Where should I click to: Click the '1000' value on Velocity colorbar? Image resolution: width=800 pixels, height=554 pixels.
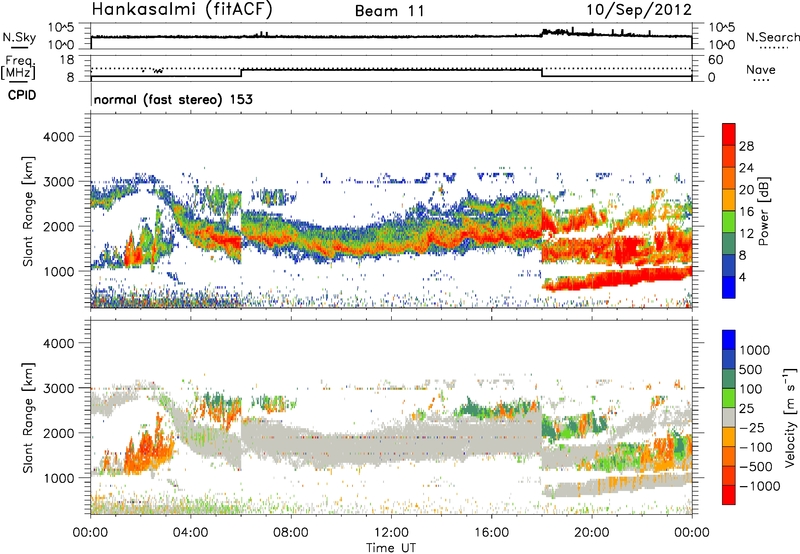(x=755, y=350)
